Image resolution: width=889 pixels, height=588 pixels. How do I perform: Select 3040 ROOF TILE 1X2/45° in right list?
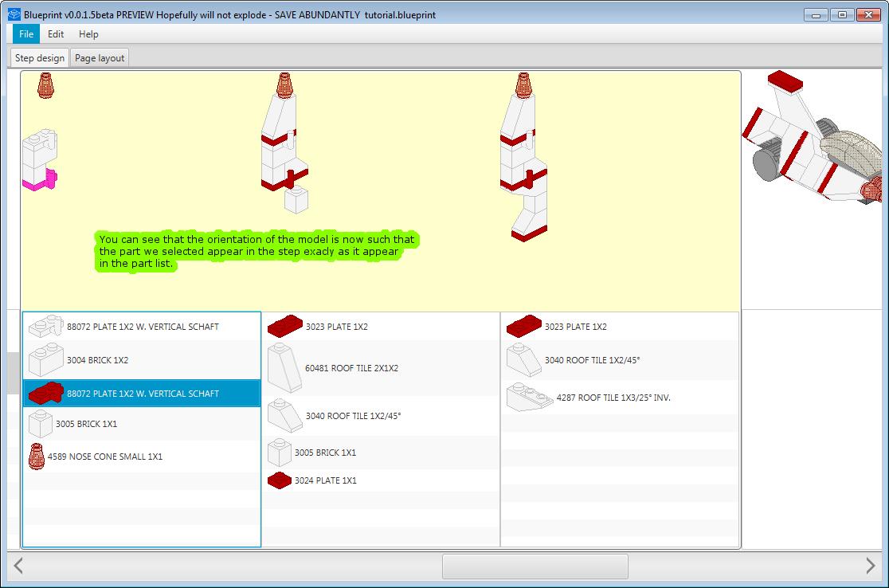pos(593,360)
